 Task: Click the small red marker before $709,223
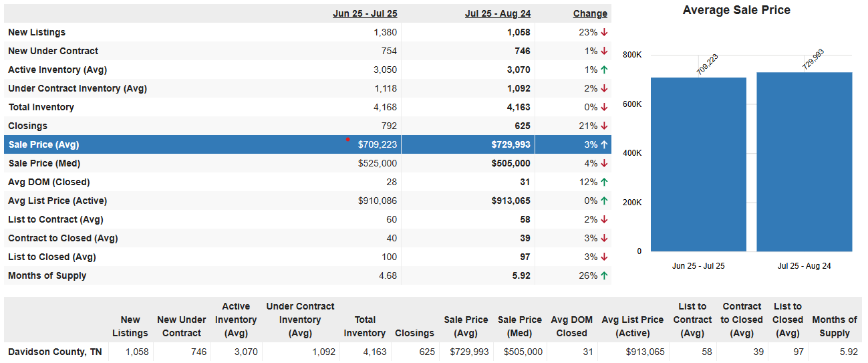pyautogui.click(x=347, y=140)
